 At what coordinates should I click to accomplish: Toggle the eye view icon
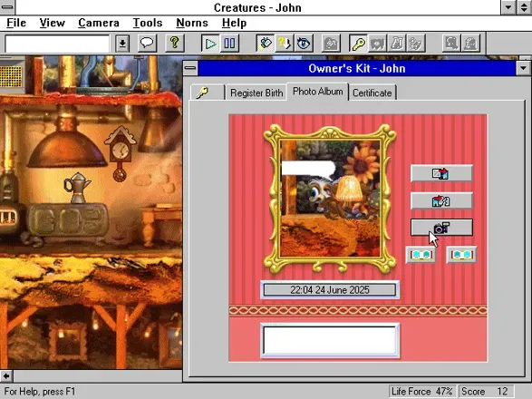304,44
